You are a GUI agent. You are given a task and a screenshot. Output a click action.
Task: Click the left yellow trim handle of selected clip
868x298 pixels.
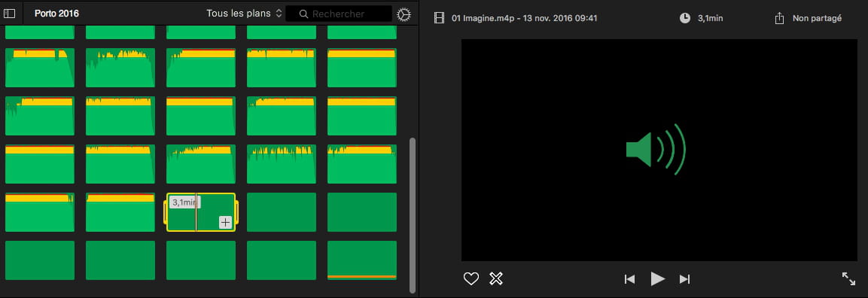pyautogui.click(x=165, y=212)
